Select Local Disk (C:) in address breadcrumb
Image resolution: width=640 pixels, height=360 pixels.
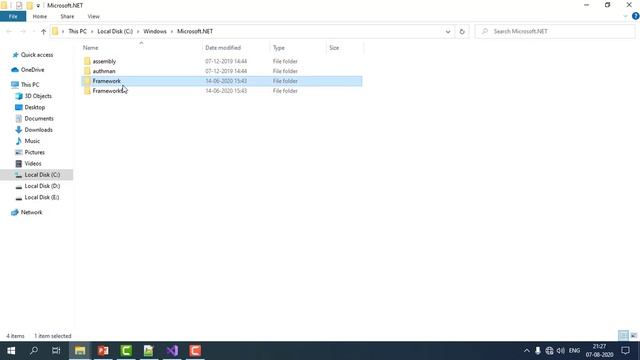(x=115, y=31)
